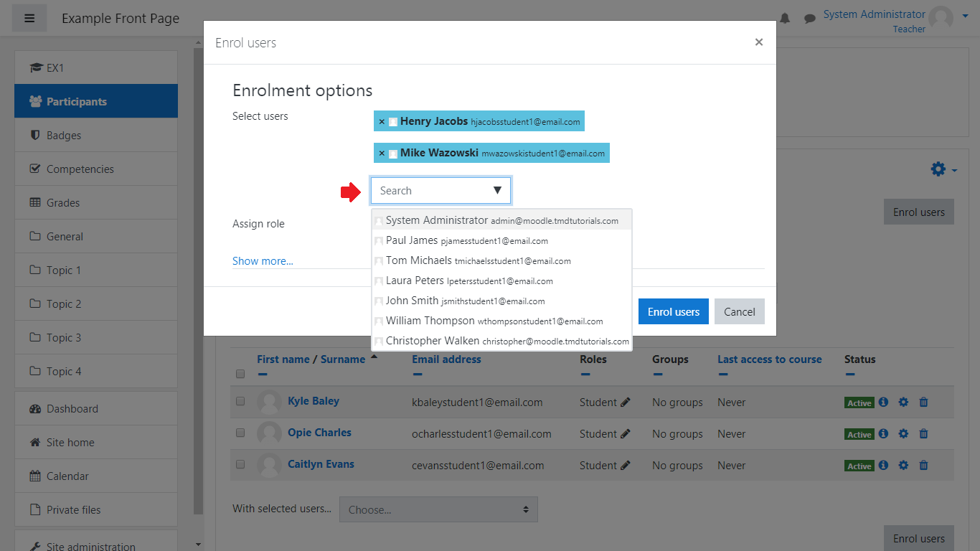Edit Kyle Baley's role with pencil icon
This screenshot has height=551, width=980.
click(x=626, y=402)
